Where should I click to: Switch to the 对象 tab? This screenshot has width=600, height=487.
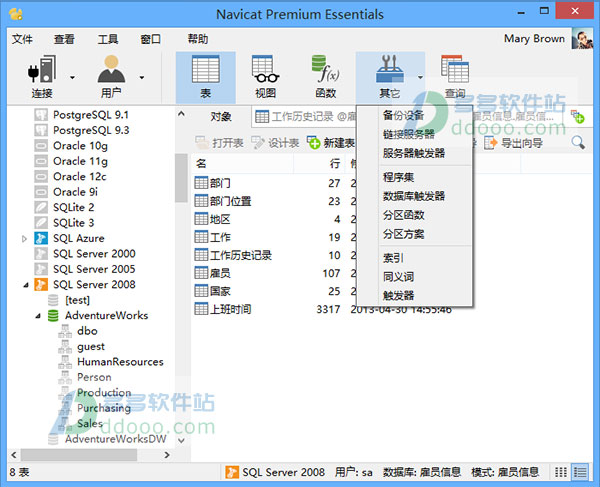pos(221,116)
